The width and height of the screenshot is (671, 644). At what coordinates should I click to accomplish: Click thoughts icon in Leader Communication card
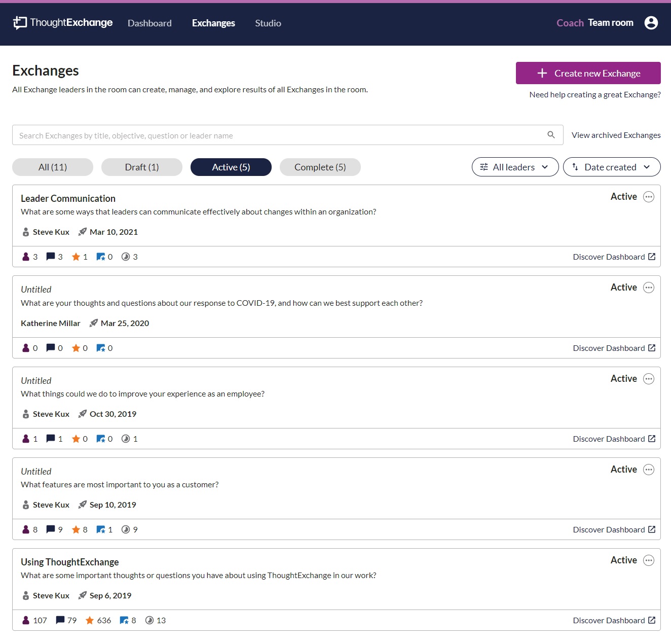coord(51,257)
